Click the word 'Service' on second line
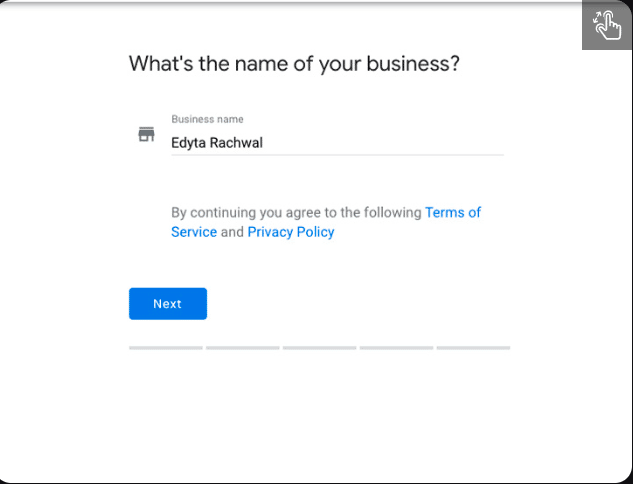Viewport: 633px width, 484px height. click(x=194, y=232)
